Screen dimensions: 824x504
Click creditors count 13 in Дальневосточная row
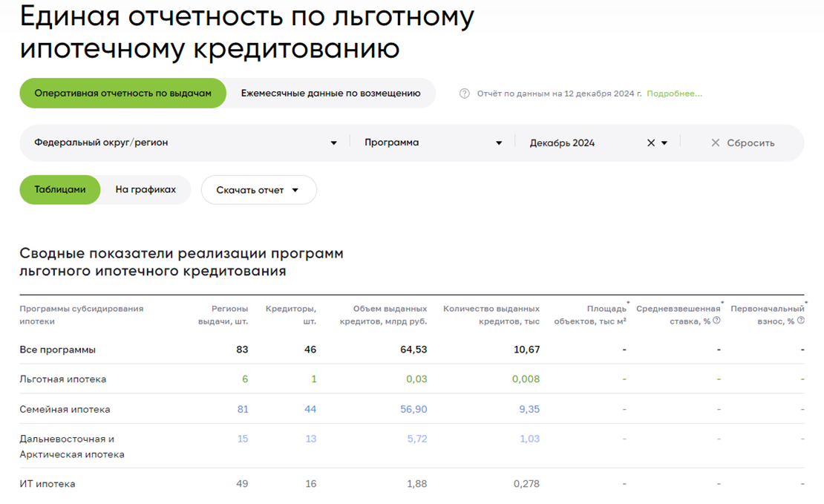pos(311,439)
